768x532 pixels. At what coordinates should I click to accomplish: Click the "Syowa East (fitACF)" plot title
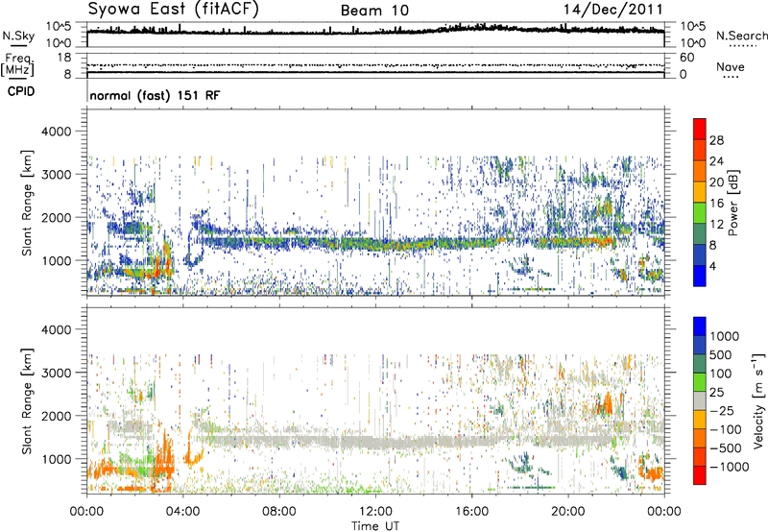point(173,9)
